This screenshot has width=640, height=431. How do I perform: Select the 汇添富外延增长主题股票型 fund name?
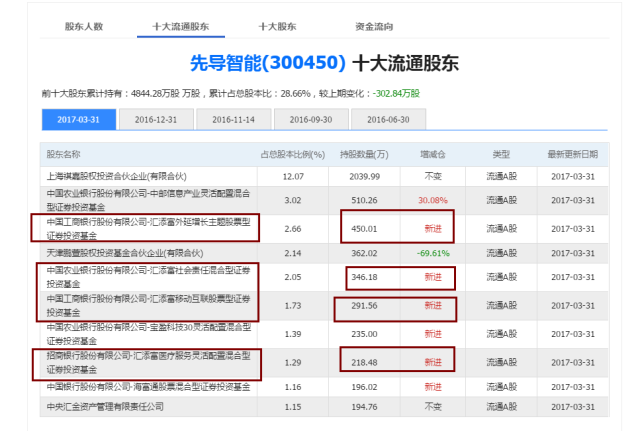[x=148, y=229]
